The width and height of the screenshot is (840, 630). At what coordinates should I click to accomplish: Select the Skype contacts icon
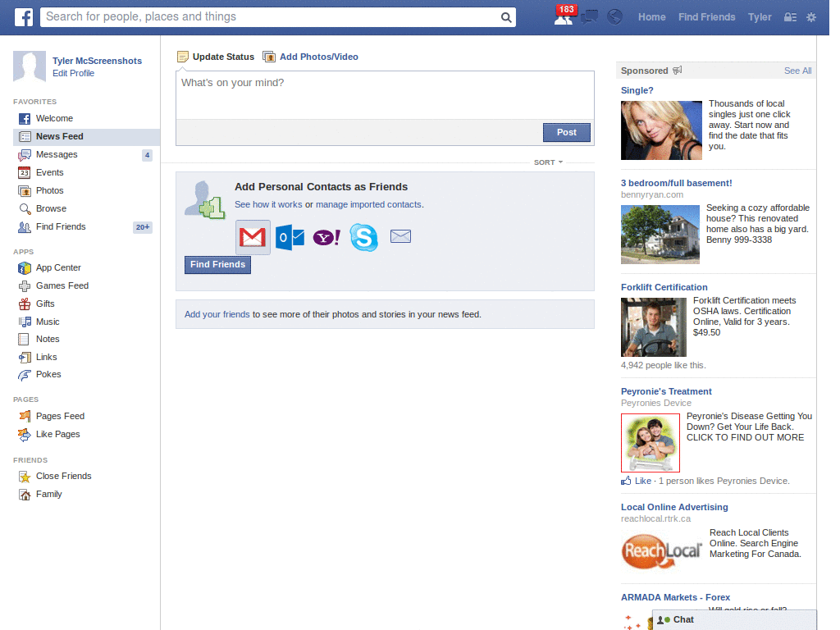click(x=363, y=237)
